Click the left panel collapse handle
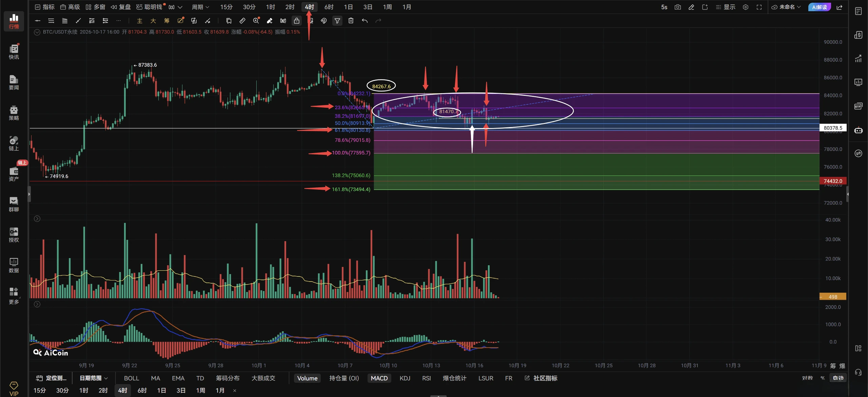The width and height of the screenshot is (868, 397). pos(29,194)
